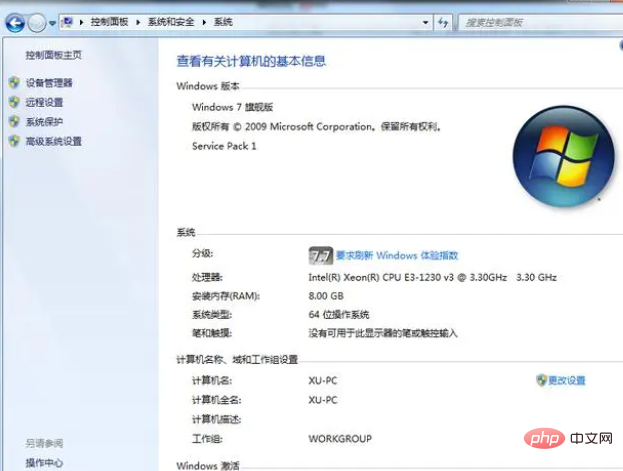This screenshot has width=623, height=471.
Task: Click the Service Pack 1 text
Action: click(x=224, y=146)
